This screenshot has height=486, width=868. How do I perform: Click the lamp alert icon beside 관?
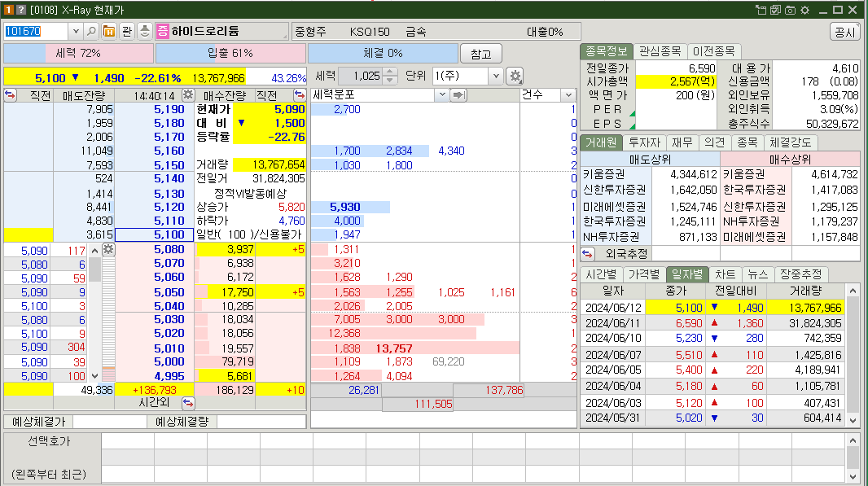point(144,31)
